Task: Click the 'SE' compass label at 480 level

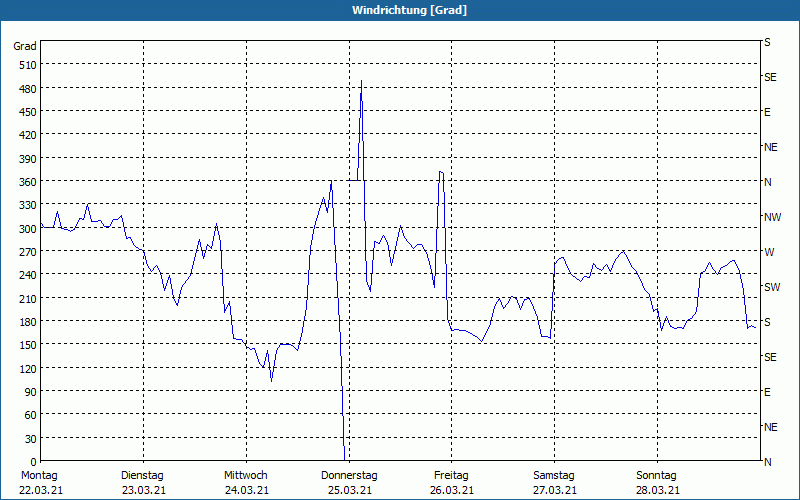Action: click(770, 78)
